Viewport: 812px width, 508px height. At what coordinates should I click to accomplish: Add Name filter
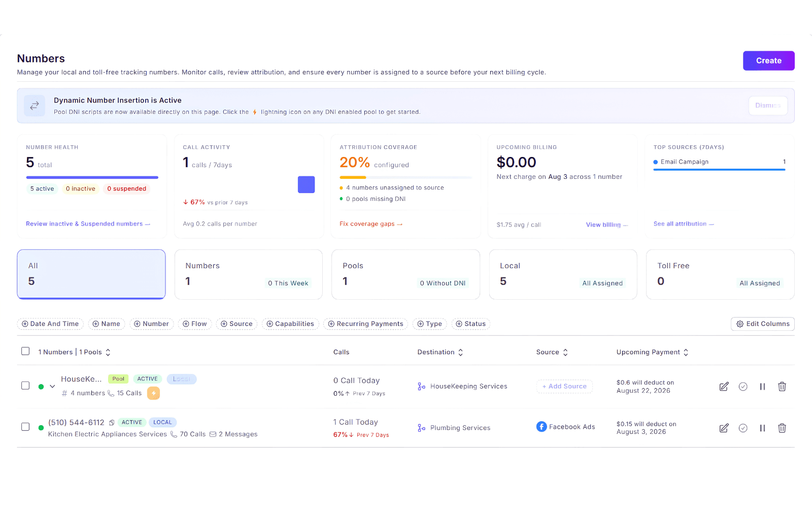pyautogui.click(x=107, y=324)
